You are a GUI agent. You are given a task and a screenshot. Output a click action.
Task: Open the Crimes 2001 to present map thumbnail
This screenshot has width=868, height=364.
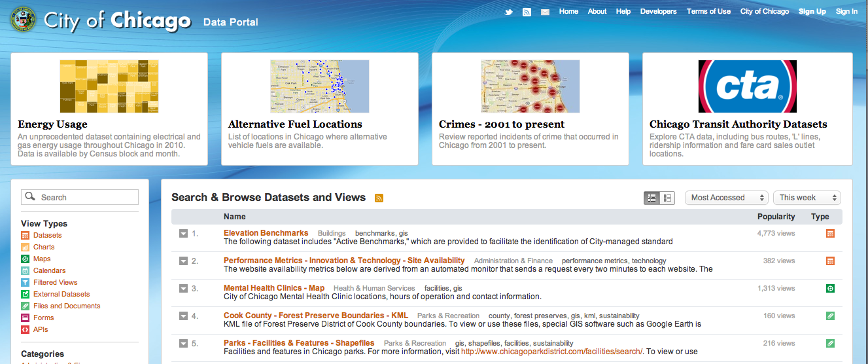click(x=530, y=86)
